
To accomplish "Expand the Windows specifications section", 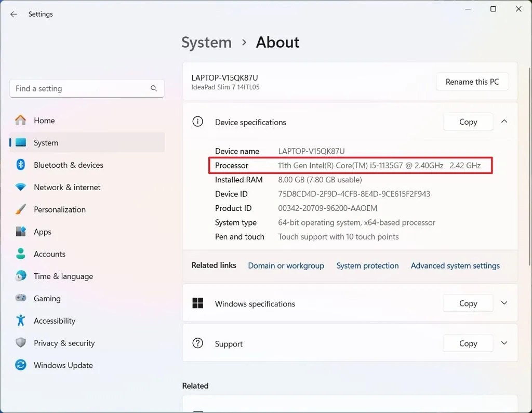I will 504,303.
